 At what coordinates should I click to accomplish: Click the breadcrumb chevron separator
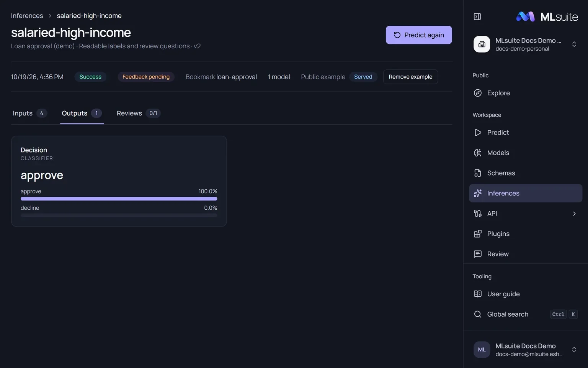[x=50, y=16]
